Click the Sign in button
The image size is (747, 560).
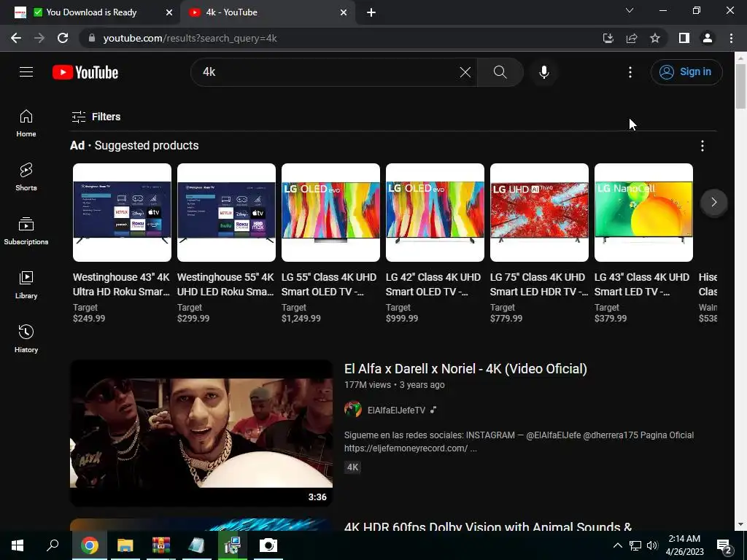[x=686, y=72]
